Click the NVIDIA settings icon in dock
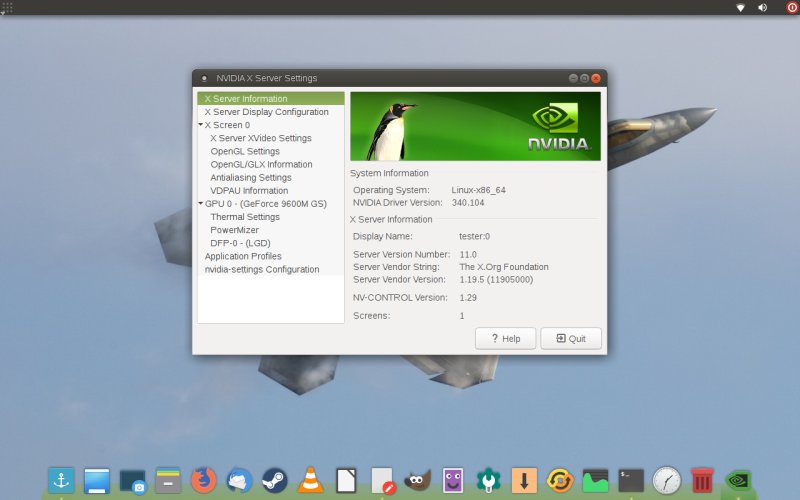Screen dimensions: 800x500 738,481
